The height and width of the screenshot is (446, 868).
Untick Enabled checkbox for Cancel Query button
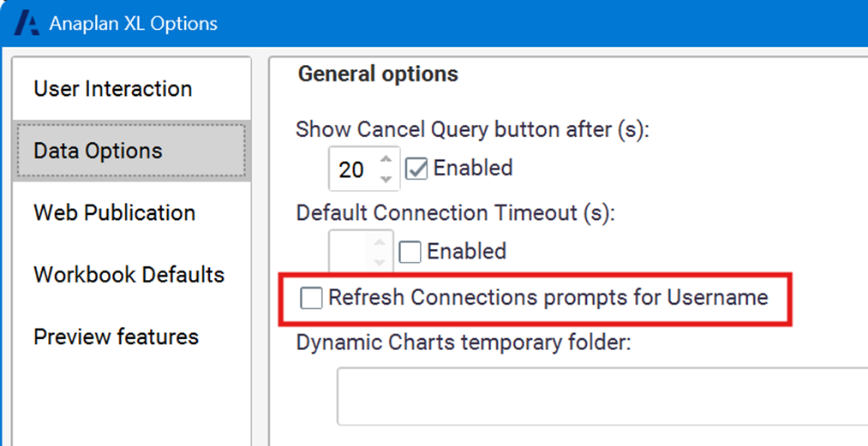coord(416,169)
